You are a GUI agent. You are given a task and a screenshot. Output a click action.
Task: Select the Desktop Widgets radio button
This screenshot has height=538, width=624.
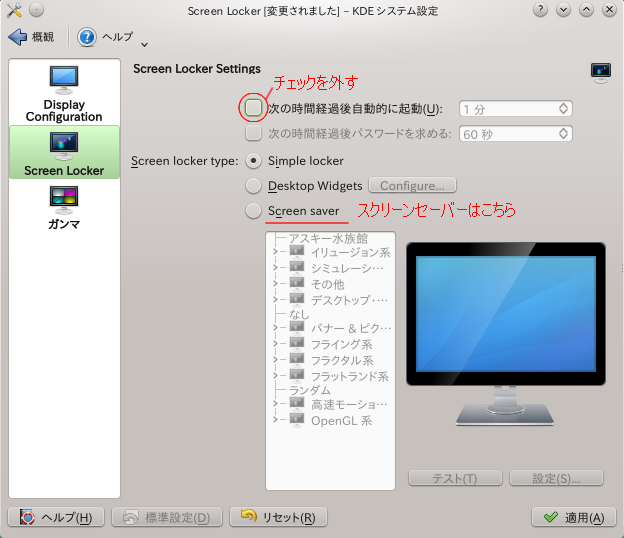coord(254,185)
